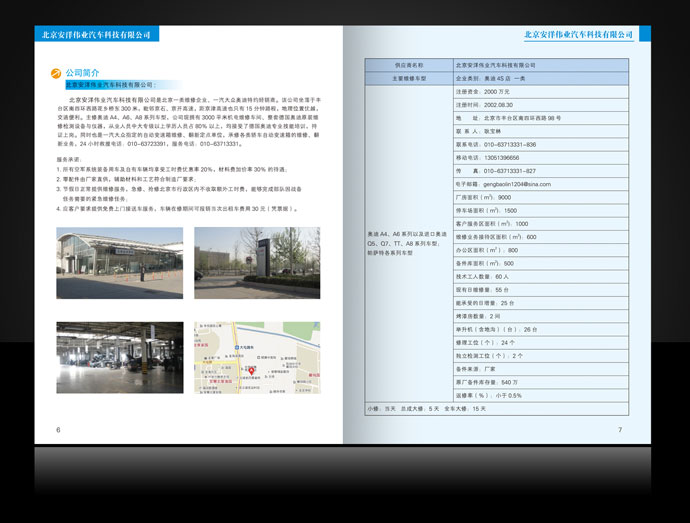690x523 pixels.
Task: Click the 备件来源 厂家 row
Action: (x=541, y=369)
